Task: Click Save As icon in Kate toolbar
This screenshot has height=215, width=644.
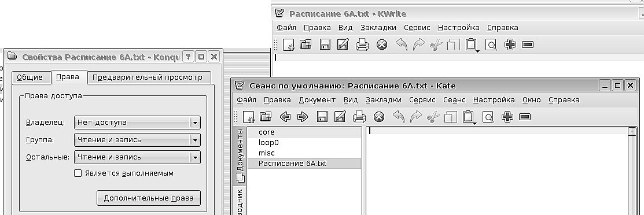Action: (x=340, y=117)
